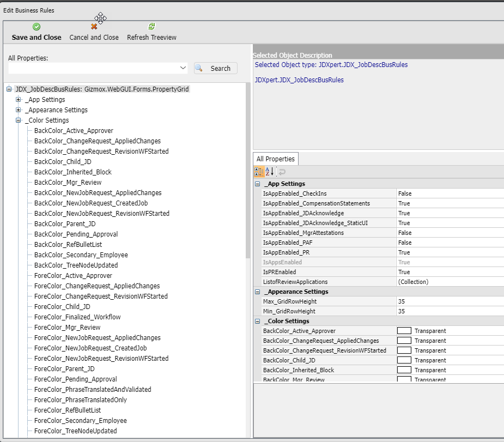Expand the _Appearance Settings tree node
The height and width of the screenshot is (442, 504).
pos(19,110)
